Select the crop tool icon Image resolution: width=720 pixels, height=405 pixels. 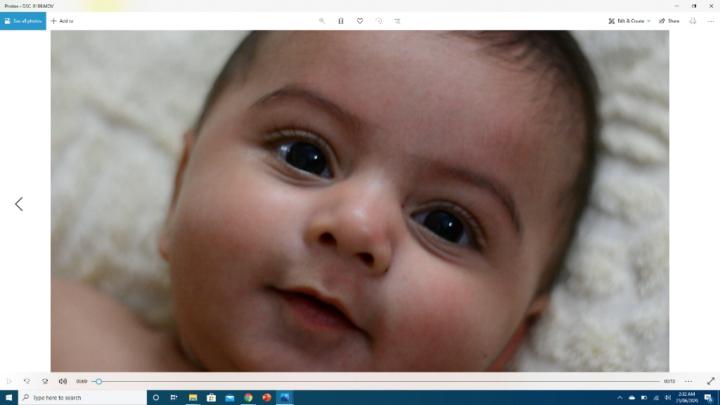398,21
